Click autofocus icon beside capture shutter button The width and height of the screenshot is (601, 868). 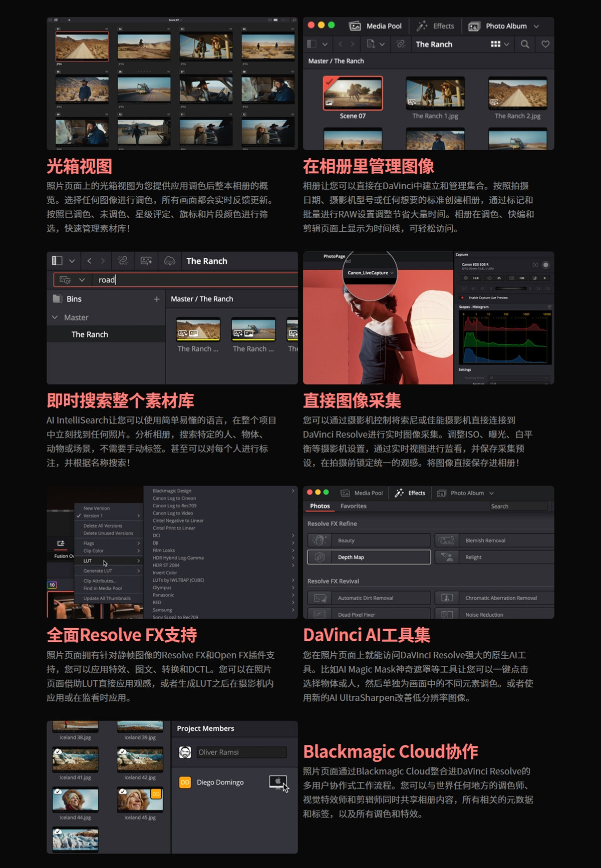[x=535, y=265]
